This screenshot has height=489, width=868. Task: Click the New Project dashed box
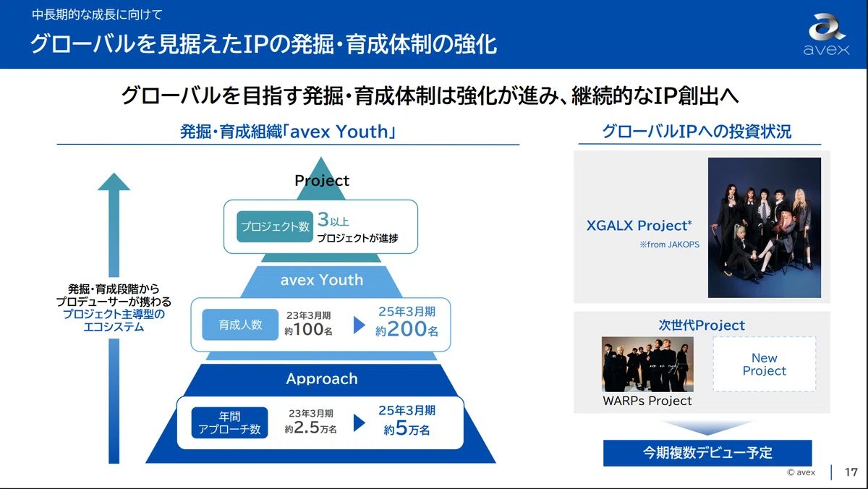point(764,365)
